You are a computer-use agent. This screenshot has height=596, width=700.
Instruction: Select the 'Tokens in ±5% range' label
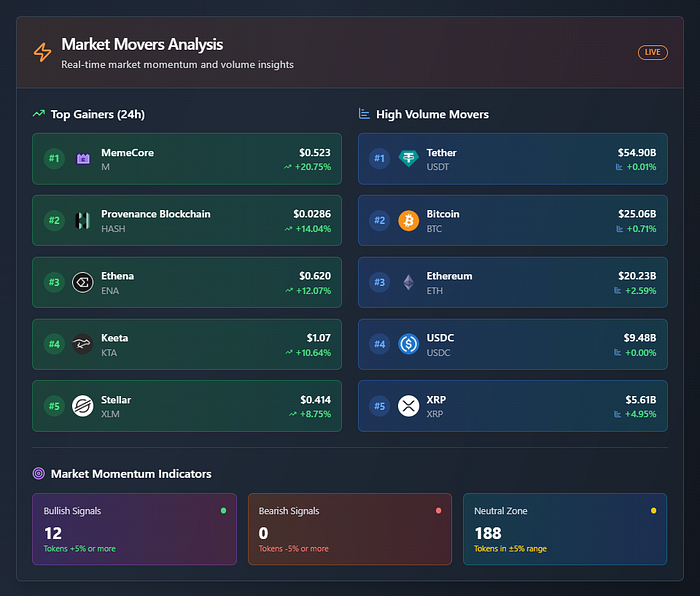point(510,549)
